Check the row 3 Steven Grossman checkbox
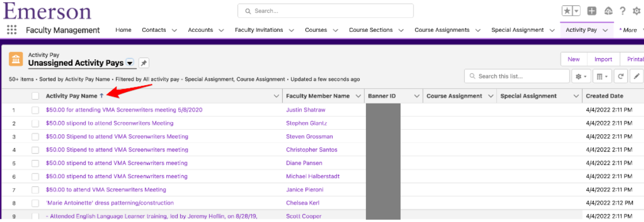 [35, 136]
